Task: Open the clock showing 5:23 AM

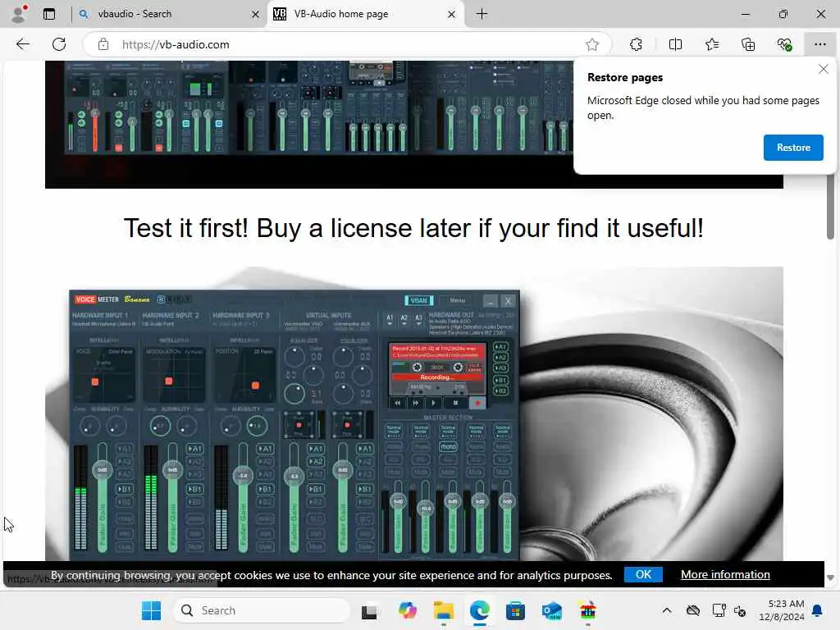Action: 781,610
